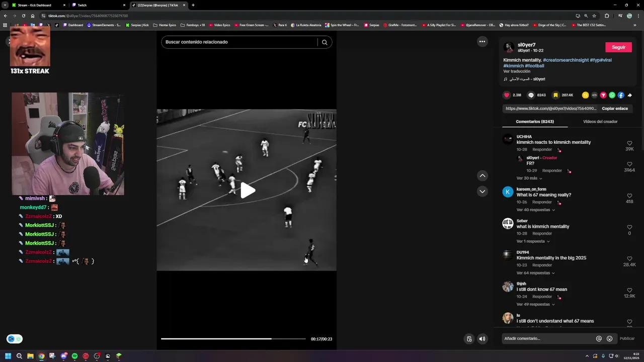644x362 pixels.
Task: Reply to UCHIHA's comment via Responder
Action: tap(542, 149)
